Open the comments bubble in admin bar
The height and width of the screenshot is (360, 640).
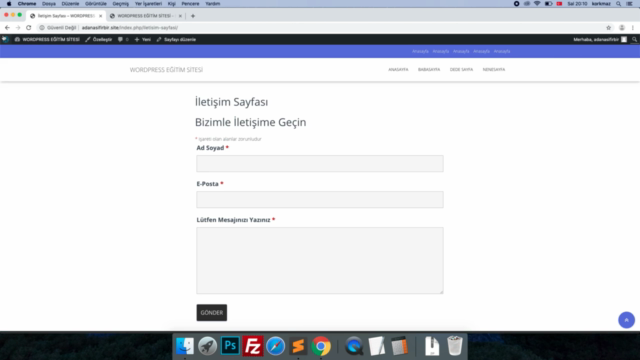123,40
